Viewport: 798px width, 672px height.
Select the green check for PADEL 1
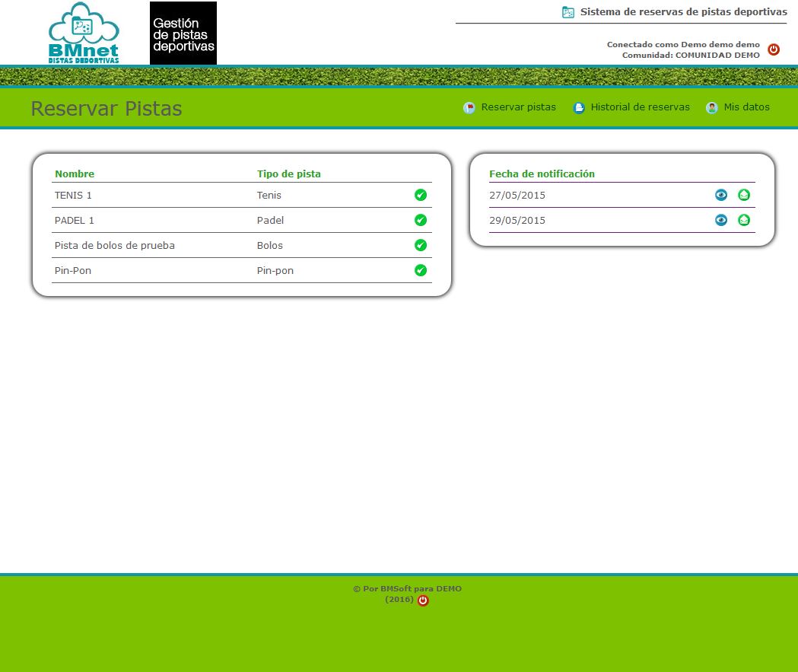(420, 220)
